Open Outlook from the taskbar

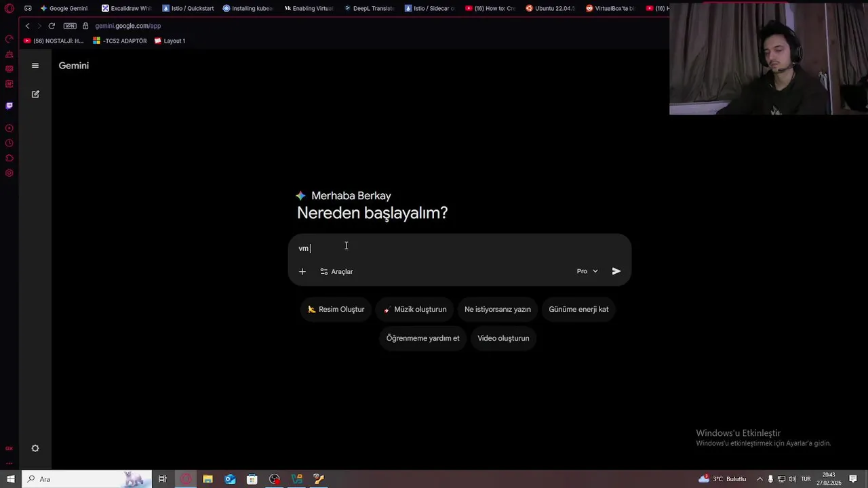230,479
